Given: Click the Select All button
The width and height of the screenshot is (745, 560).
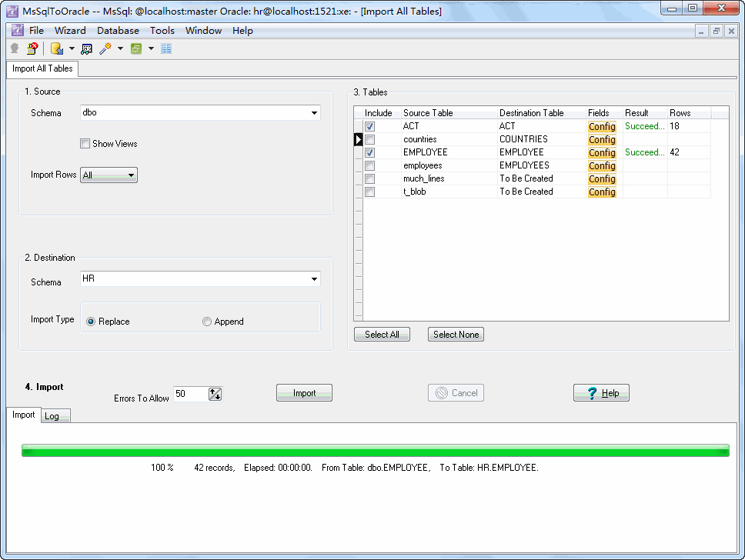Looking at the screenshot, I should click(x=382, y=335).
